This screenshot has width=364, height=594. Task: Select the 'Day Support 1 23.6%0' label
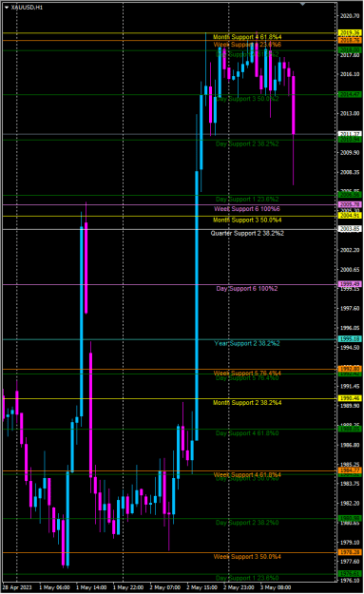point(247,578)
